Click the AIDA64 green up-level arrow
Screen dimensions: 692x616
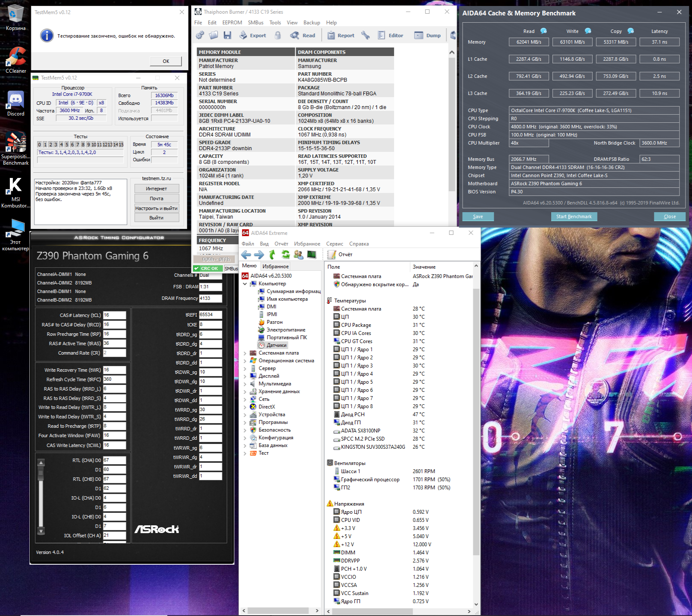click(x=272, y=255)
